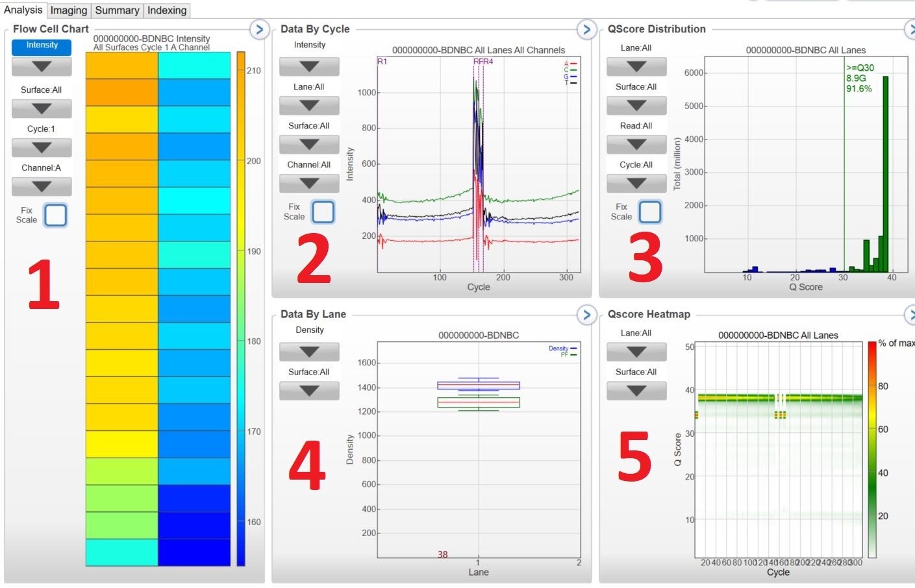Click the Intensity button in Flow Cell Chart
This screenshot has width=915, height=588.
click(x=42, y=46)
